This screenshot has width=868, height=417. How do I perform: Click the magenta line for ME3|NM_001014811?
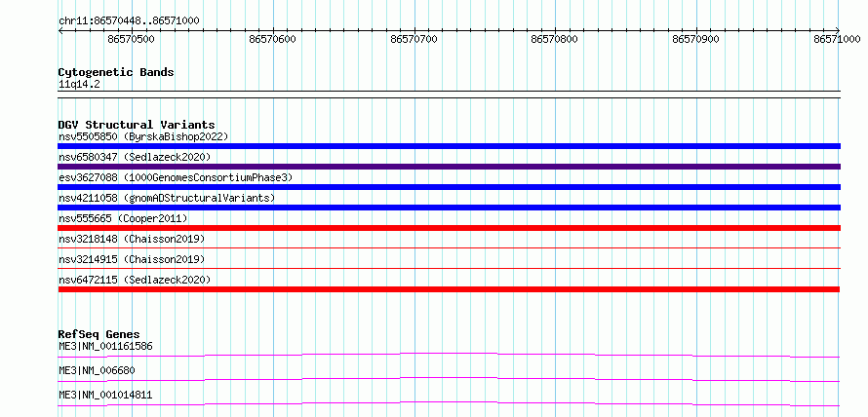449,403
